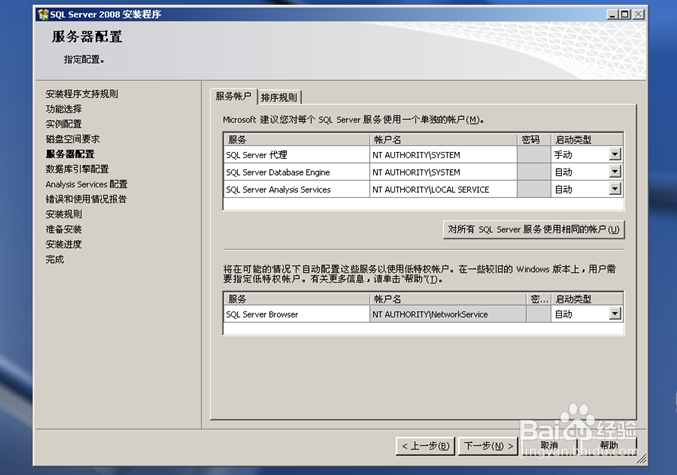This screenshot has height=475, width=677.
Task: Click 帐户名 column header in Browser table
Action: 448,299
